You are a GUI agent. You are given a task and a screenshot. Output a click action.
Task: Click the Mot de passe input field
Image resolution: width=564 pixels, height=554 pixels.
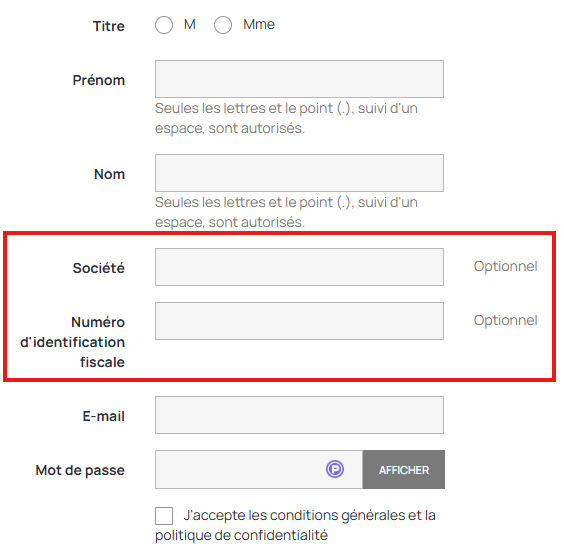pos(259,469)
